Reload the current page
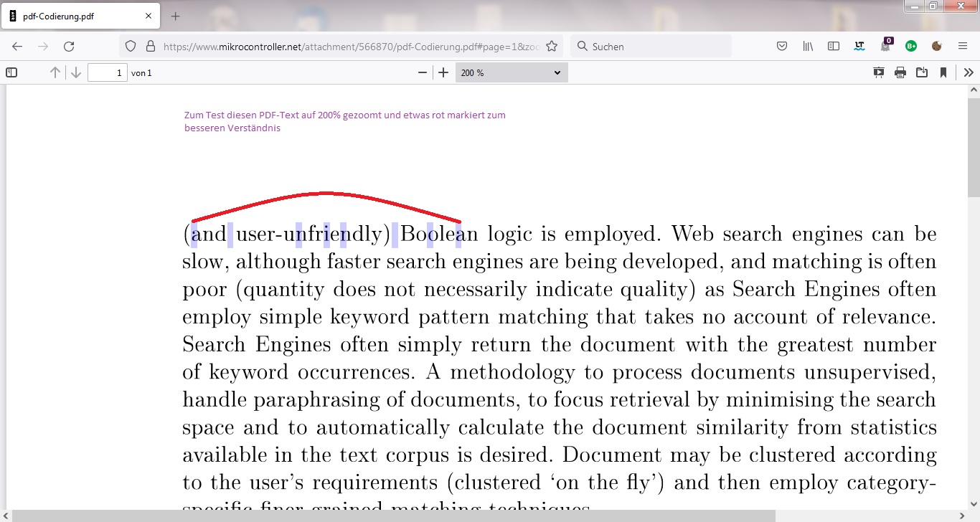This screenshot has width=980, height=522. pos(69,46)
